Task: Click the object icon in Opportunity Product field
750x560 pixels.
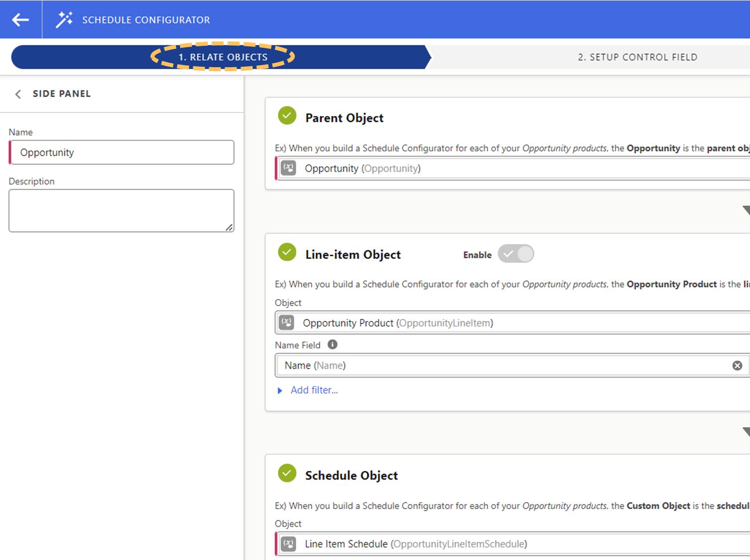Action: click(x=287, y=323)
